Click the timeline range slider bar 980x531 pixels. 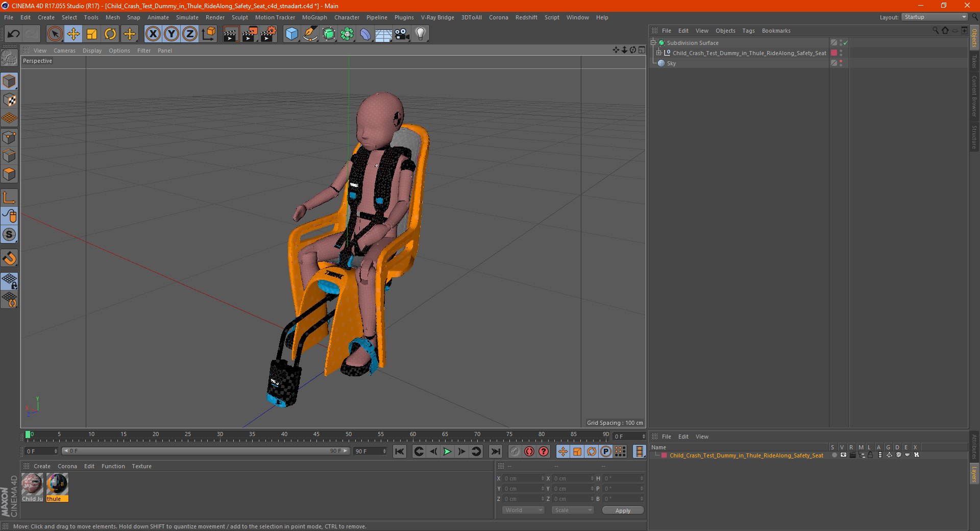tap(206, 451)
